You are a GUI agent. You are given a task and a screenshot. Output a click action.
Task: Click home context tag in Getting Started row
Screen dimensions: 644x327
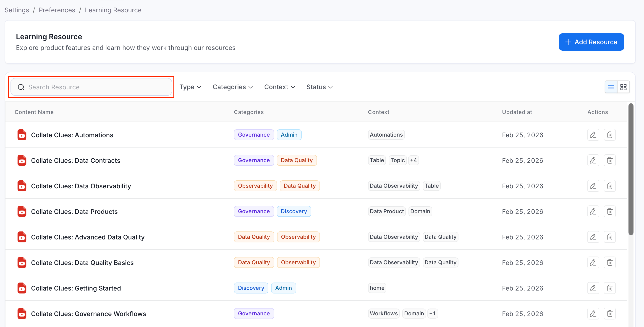[377, 288]
